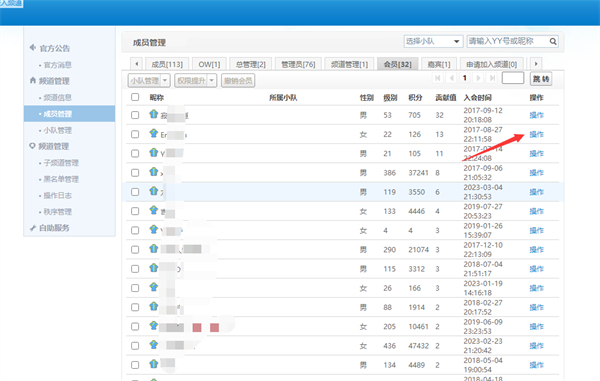
Task: Go to the previous page using the pagination arrow
Action: coord(452,78)
